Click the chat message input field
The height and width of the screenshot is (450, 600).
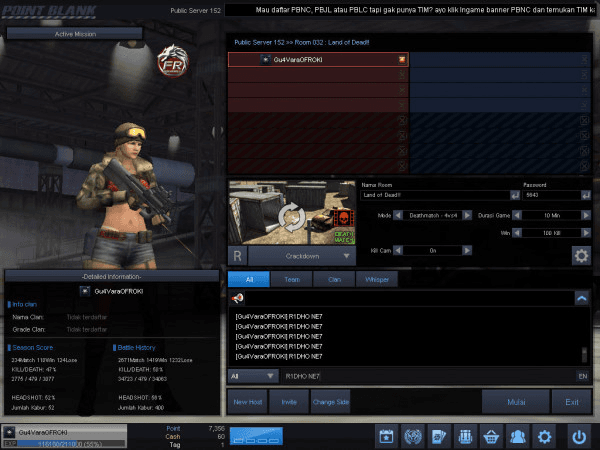[x=429, y=376]
